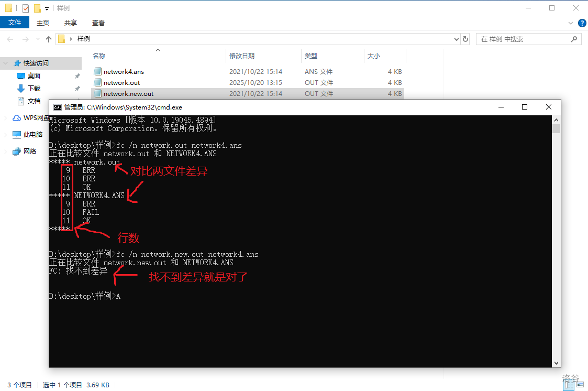Open the 文件 menu tab

(x=15, y=23)
